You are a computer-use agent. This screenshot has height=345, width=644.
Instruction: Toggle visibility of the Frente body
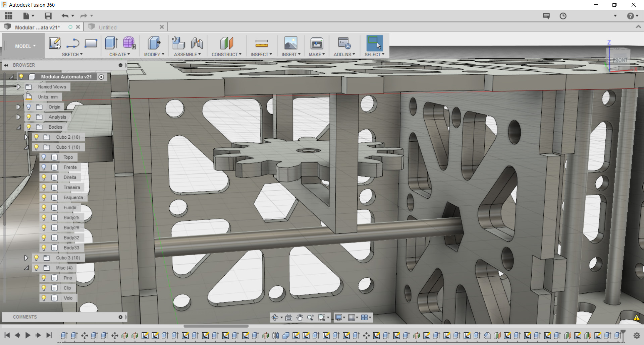click(44, 167)
